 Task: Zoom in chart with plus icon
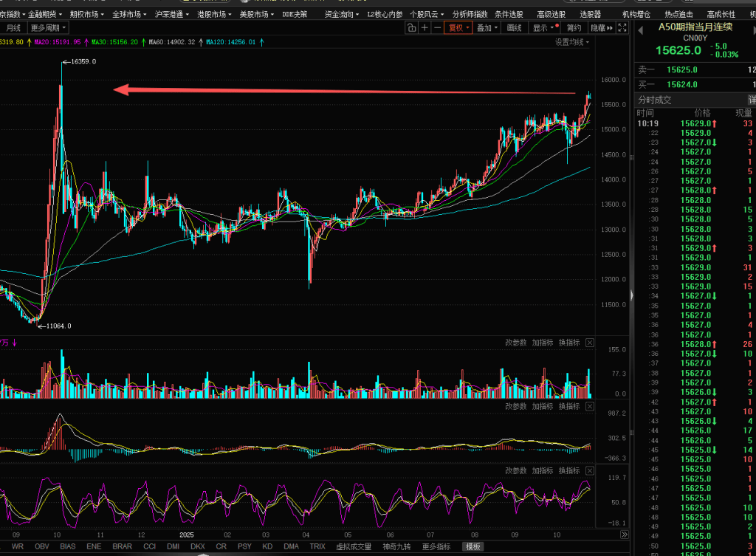click(x=425, y=28)
